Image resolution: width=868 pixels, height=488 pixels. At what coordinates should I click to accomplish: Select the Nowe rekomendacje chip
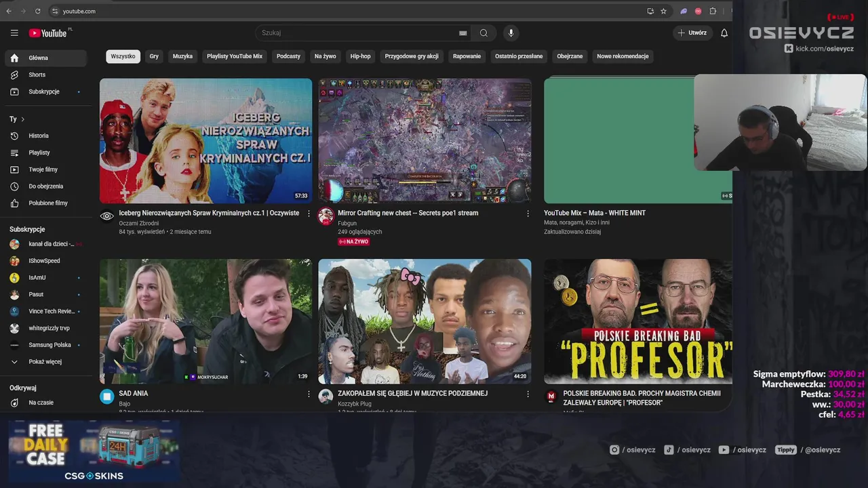point(623,56)
